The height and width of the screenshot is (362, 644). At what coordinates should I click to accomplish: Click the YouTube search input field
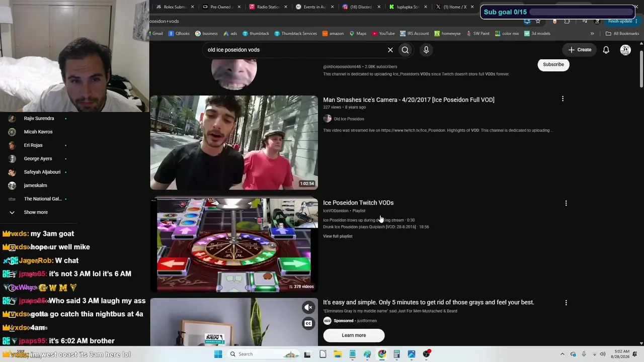(x=294, y=50)
